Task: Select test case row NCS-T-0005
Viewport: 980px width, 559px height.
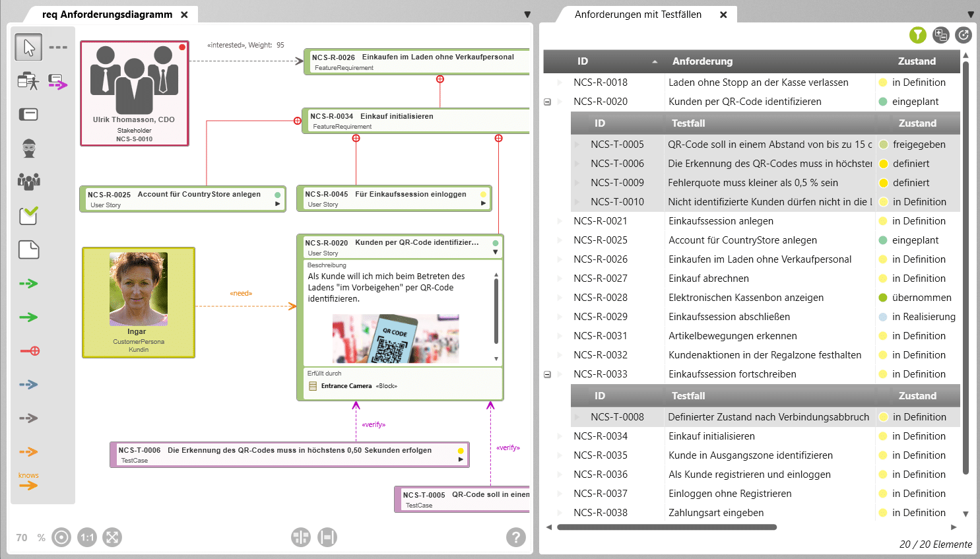Action: [766, 145]
